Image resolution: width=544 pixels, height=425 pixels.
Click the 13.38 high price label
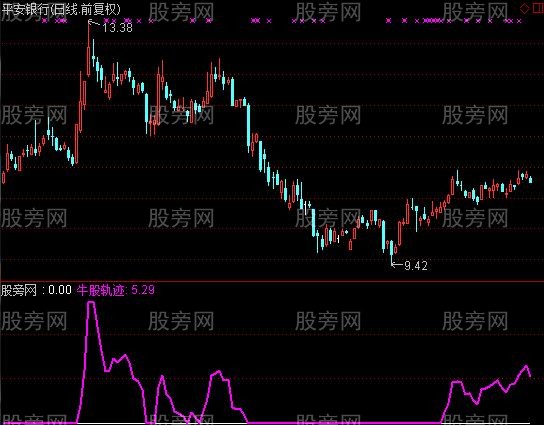point(118,28)
